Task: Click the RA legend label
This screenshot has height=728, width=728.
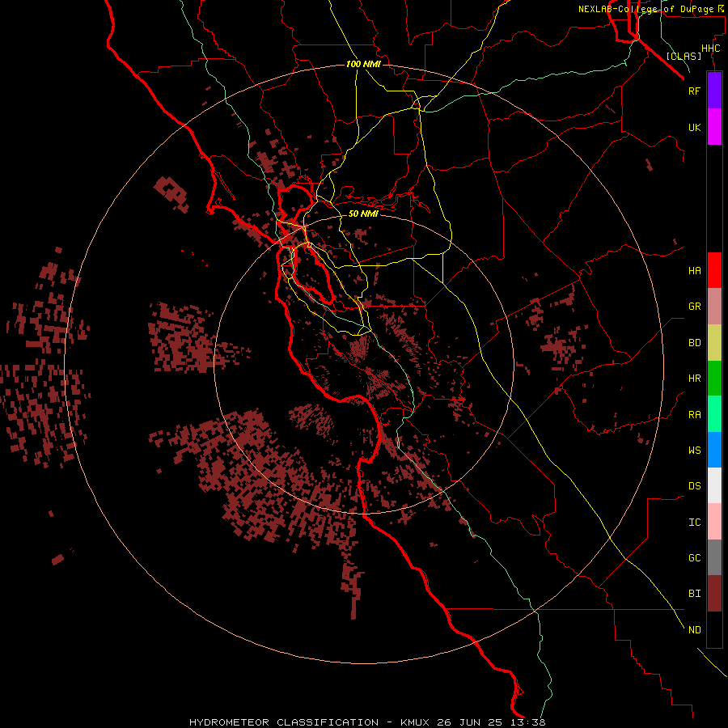Action: 694,415
